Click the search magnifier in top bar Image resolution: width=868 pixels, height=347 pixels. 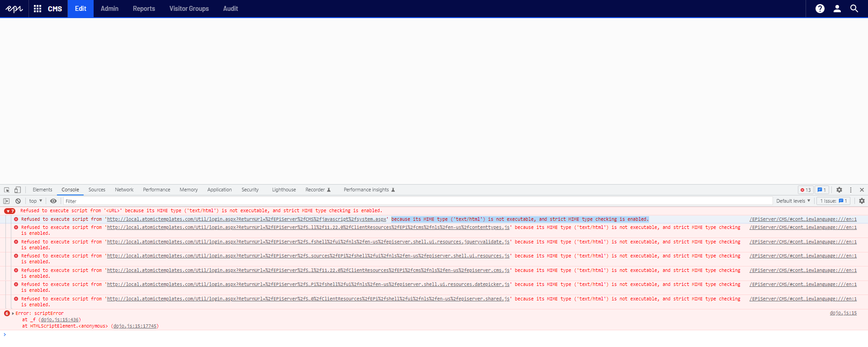pos(854,9)
